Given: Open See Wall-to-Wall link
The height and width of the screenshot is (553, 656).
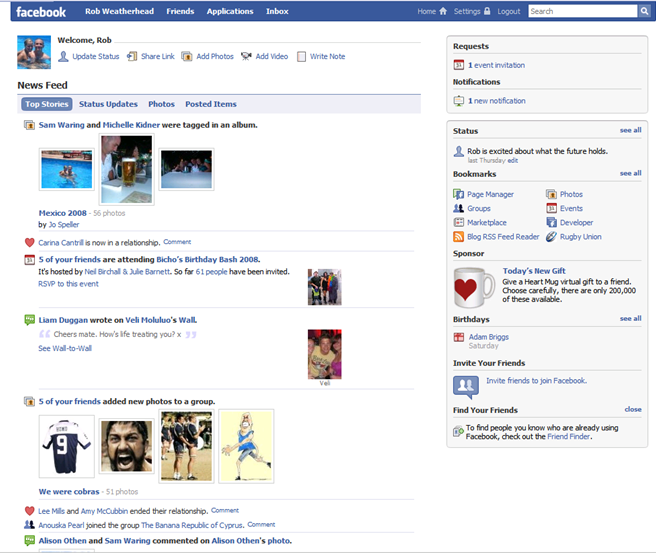Looking at the screenshot, I should (x=65, y=348).
